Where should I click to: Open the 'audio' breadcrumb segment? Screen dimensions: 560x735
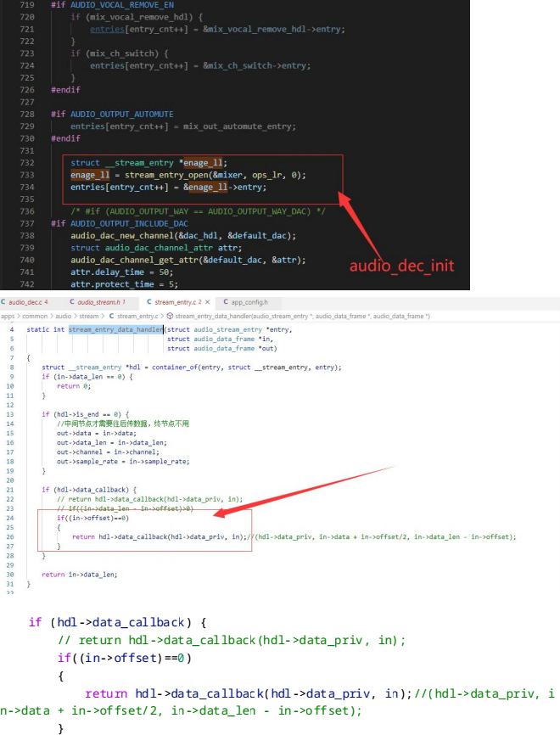[x=64, y=317]
